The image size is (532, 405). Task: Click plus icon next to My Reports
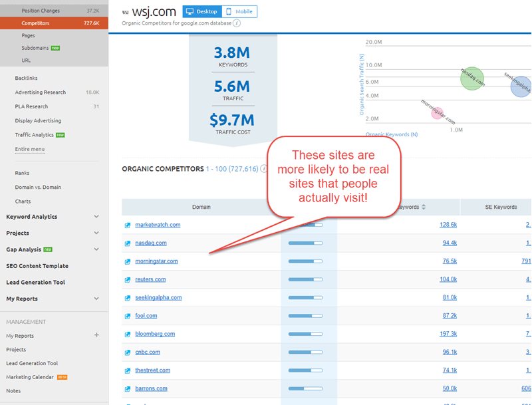tap(96, 335)
